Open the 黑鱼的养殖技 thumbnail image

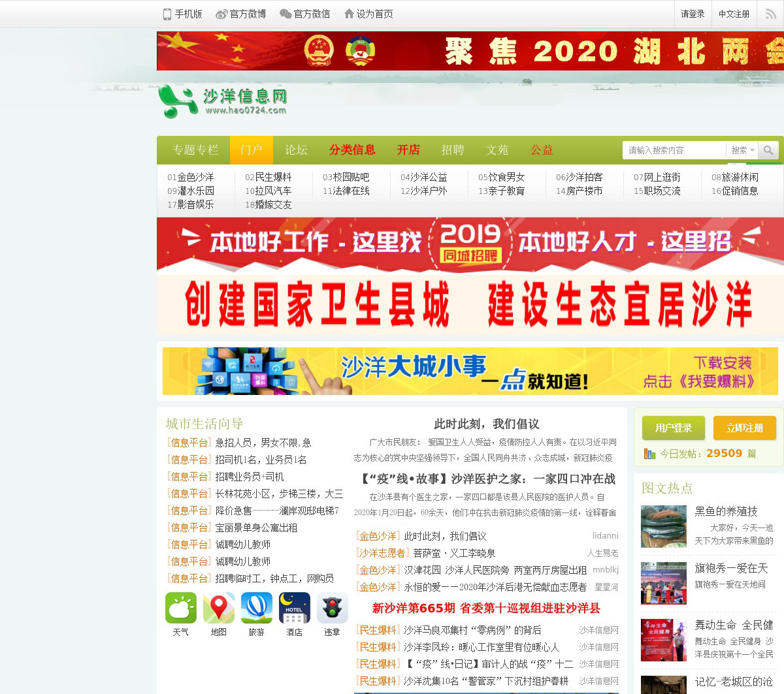(663, 526)
